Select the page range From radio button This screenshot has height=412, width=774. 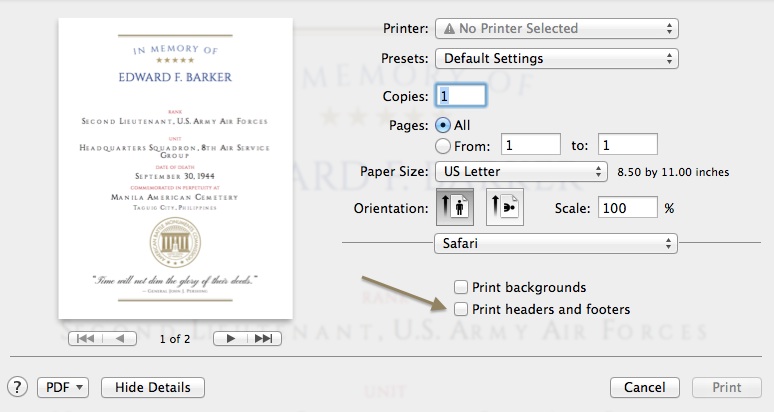point(444,146)
